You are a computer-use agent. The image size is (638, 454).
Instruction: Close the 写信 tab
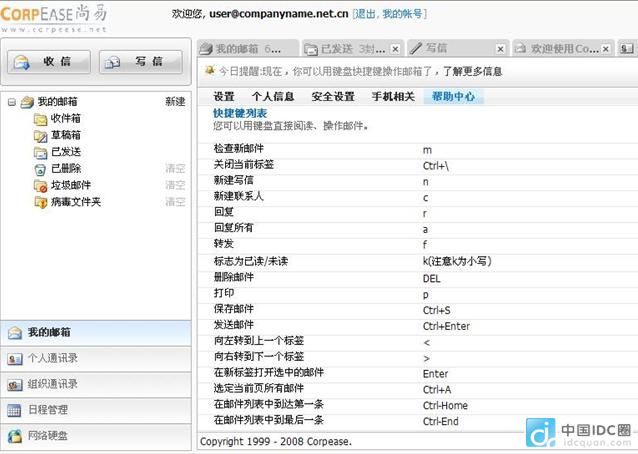(x=500, y=49)
